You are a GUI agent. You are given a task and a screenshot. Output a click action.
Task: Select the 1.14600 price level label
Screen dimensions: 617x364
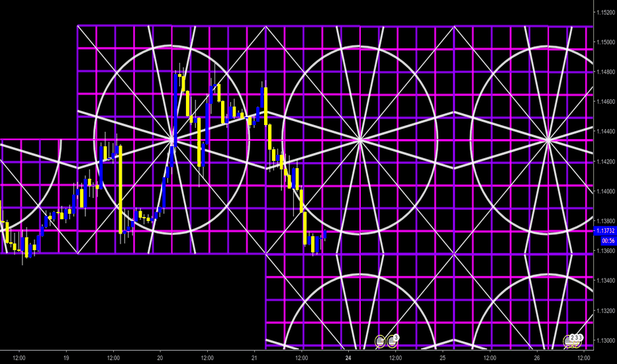(x=606, y=101)
